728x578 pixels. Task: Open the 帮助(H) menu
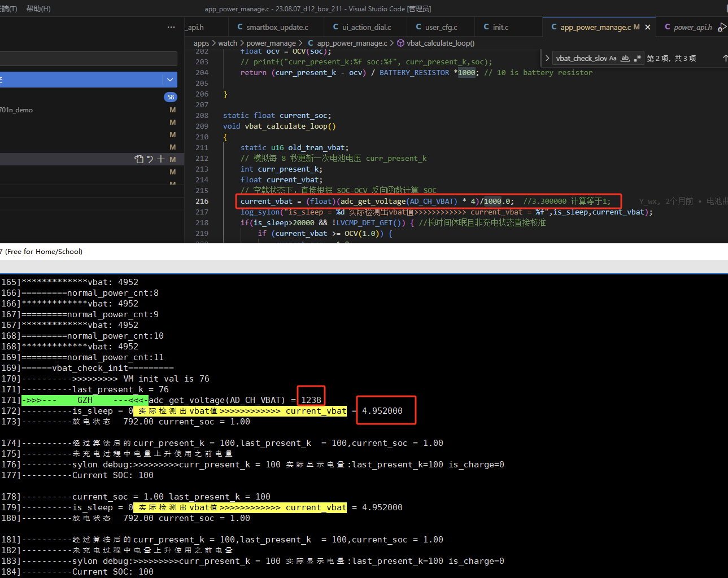pos(38,8)
